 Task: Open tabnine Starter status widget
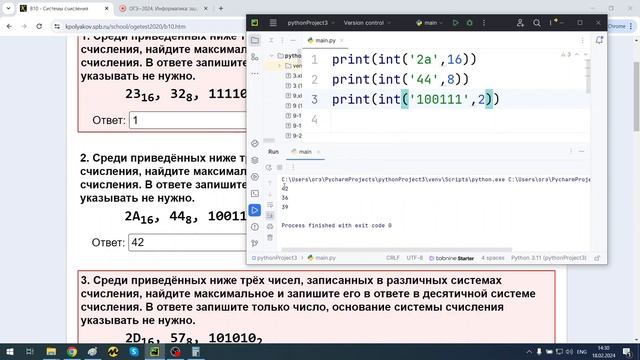pyautogui.click(x=451, y=258)
